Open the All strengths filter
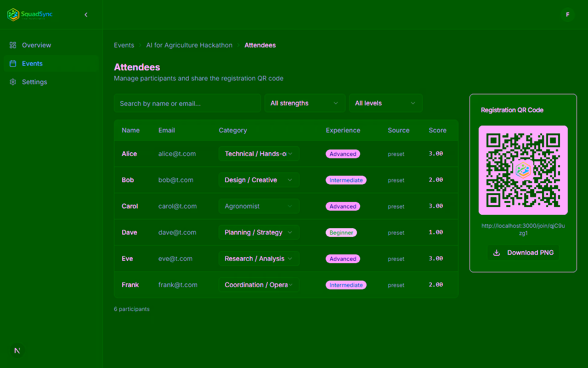 (305, 103)
